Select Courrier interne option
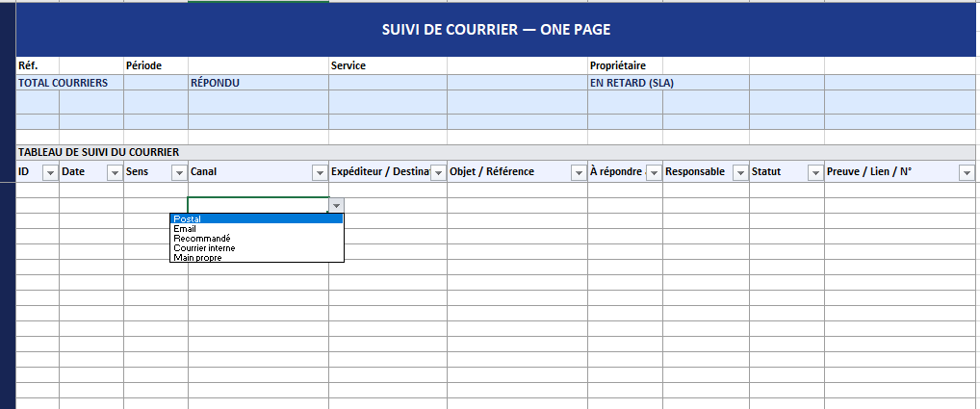The width and height of the screenshot is (980, 409). pos(256,248)
